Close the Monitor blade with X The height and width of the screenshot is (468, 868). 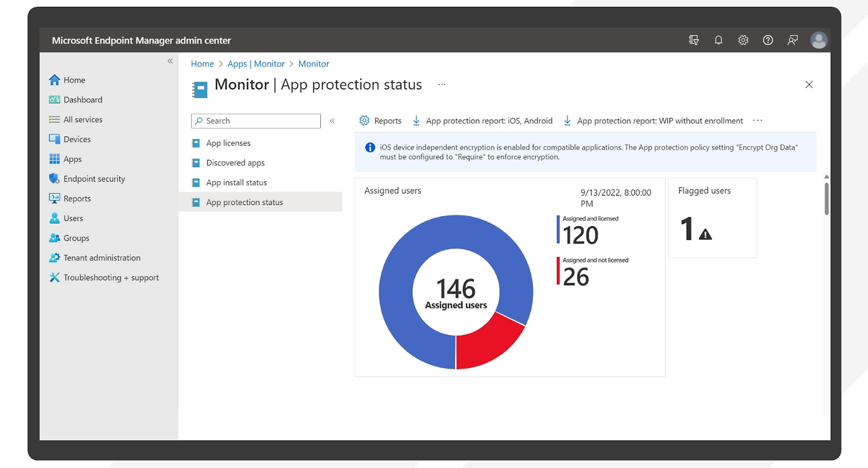809,84
